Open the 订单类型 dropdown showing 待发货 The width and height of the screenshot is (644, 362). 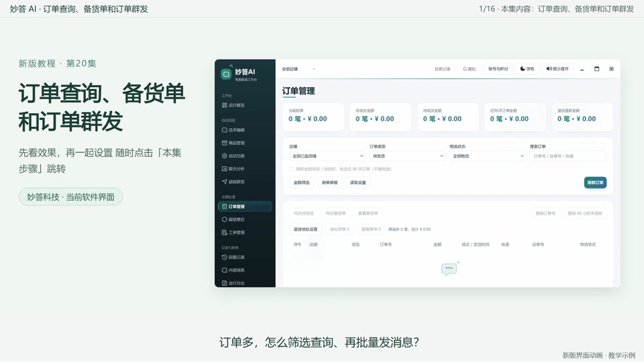click(x=407, y=156)
